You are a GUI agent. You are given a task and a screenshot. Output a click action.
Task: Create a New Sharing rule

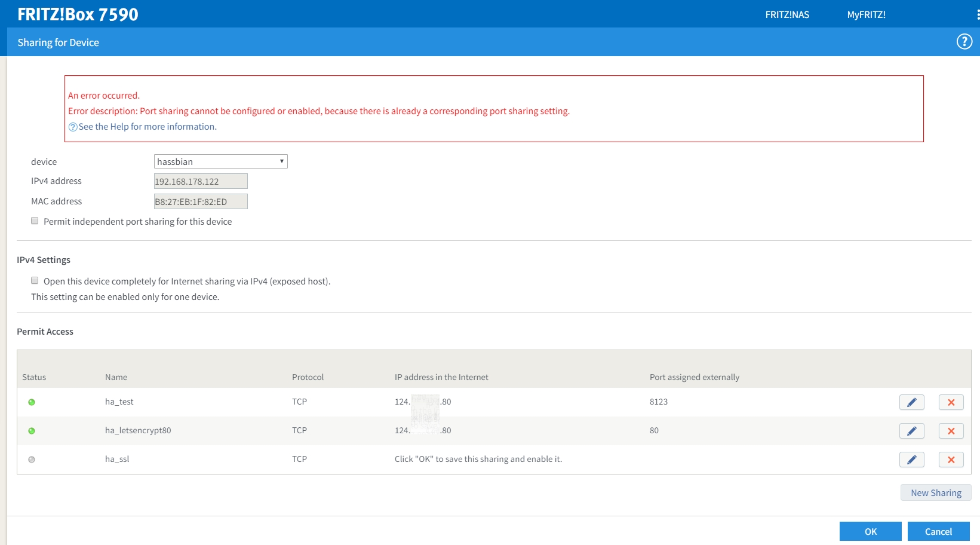pyautogui.click(x=935, y=492)
